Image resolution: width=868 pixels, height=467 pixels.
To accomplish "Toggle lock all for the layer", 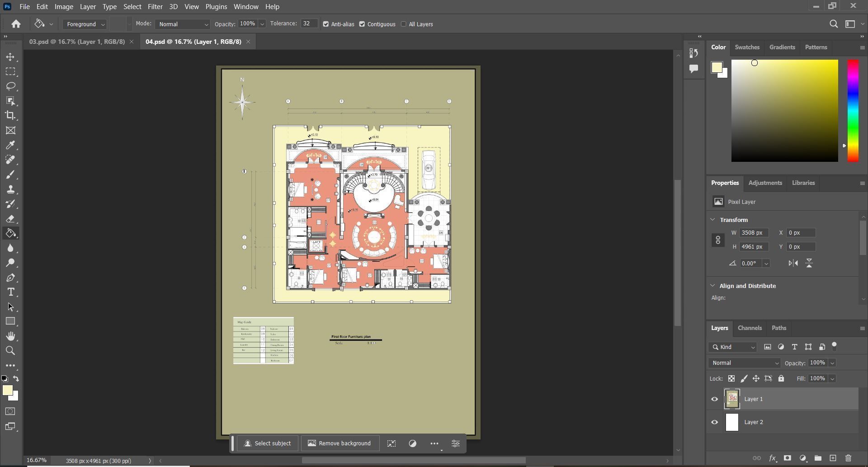I will coord(781,378).
